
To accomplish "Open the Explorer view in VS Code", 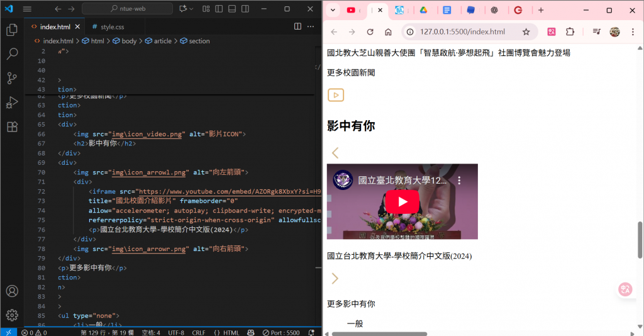I will pyautogui.click(x=12, y=30).
